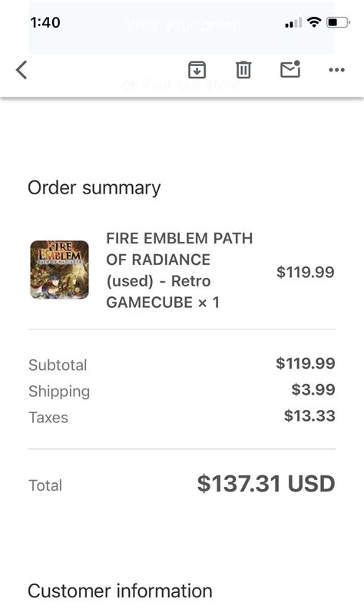The width and height of the screenshot is (364, 612).
Task: Tap the battery indicator icon
Action: 338,22
